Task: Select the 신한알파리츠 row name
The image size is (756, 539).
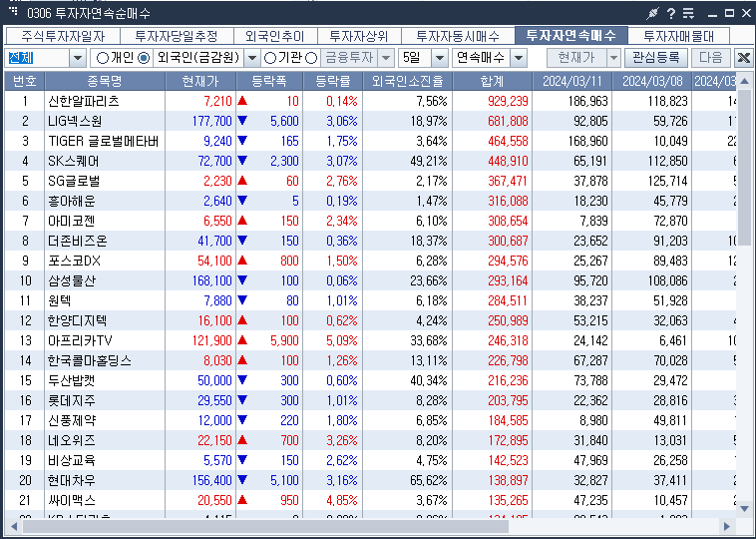Action: click(84, 101)
